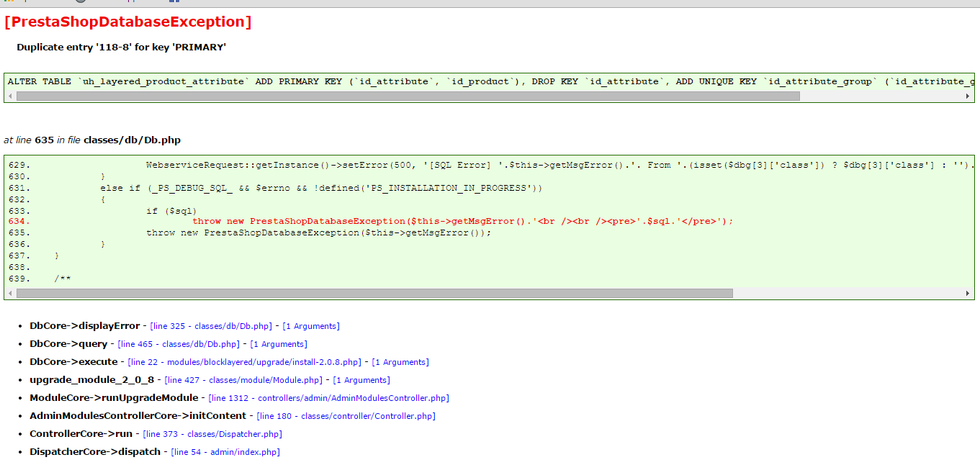Open the line 373 classes/Dispatcher.php link
The image size is (980, 465).
(x=212, y=434)
